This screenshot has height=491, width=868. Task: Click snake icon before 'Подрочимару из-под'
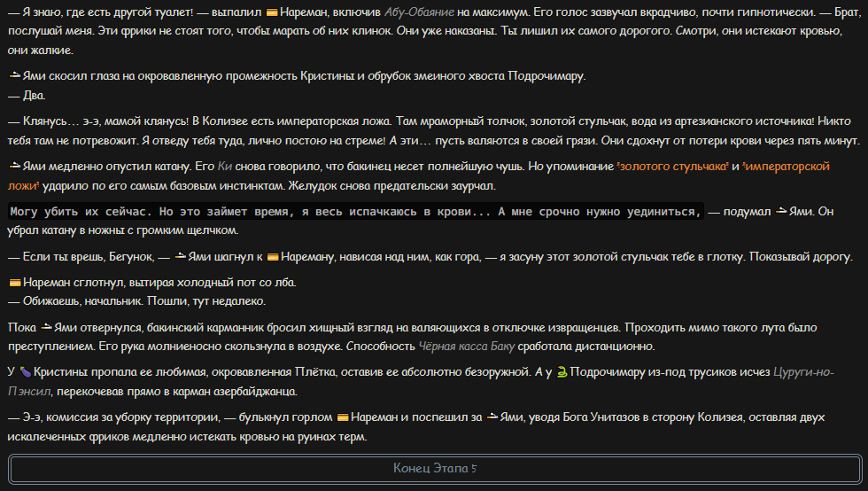click(562, 372)
